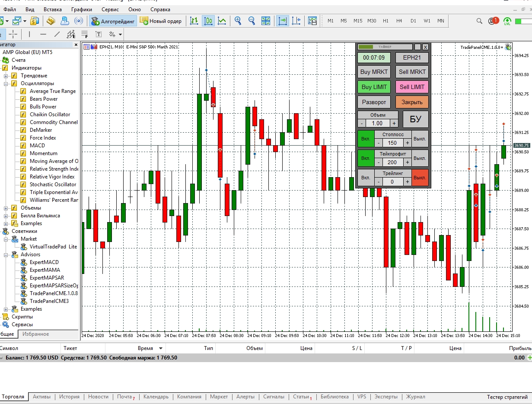Image resolution: width=532 pixels, height=404 pixels.
Task: Click the green LVL connection icon
Action: (x=507, y=21)
